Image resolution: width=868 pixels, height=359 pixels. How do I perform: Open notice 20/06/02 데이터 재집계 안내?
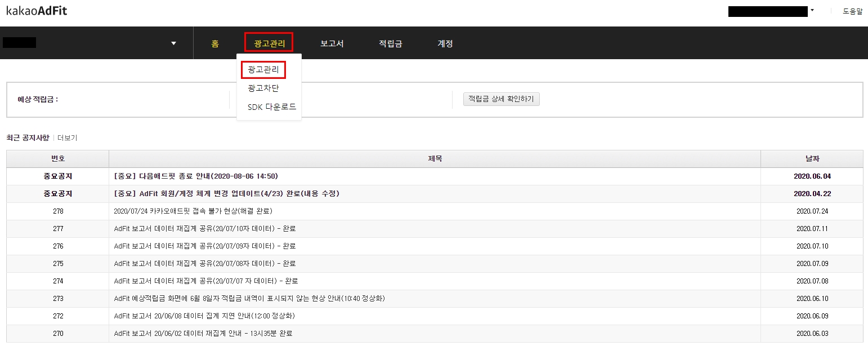(x=203, y=334)
